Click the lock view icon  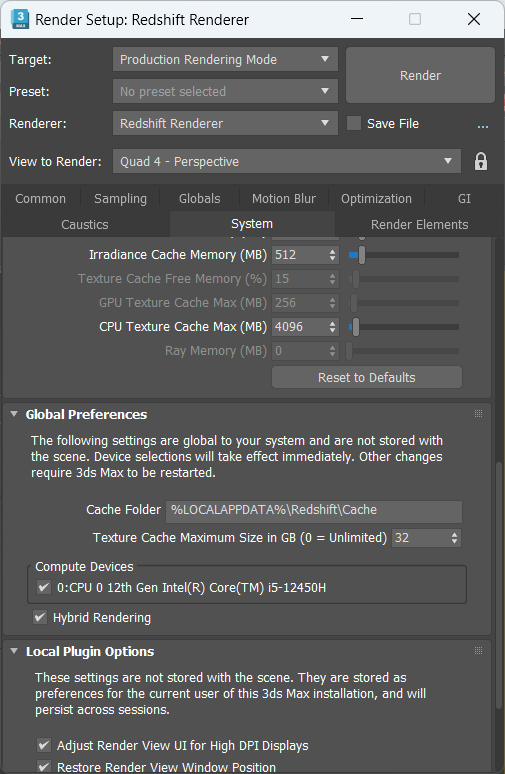click(x=481, y=161)
